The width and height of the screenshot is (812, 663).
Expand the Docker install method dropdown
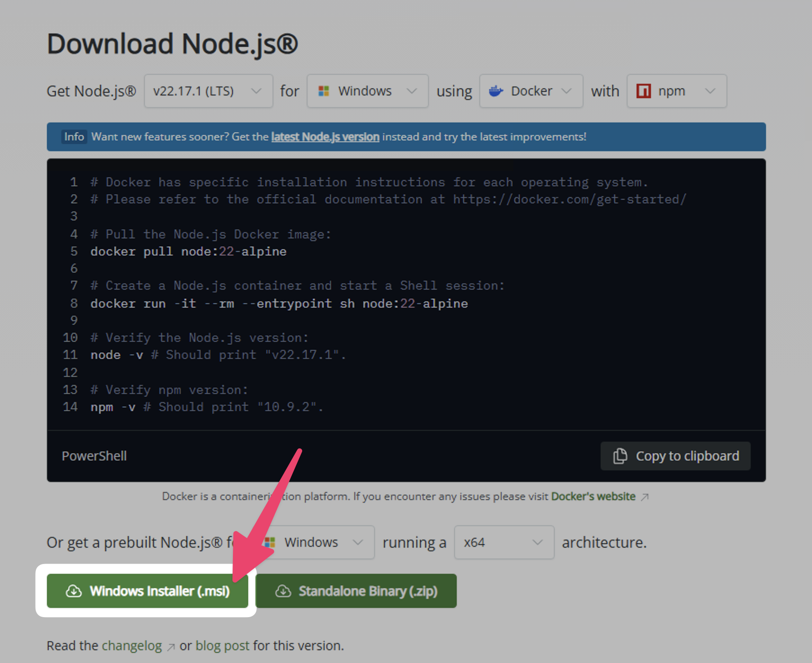point(531,91)
